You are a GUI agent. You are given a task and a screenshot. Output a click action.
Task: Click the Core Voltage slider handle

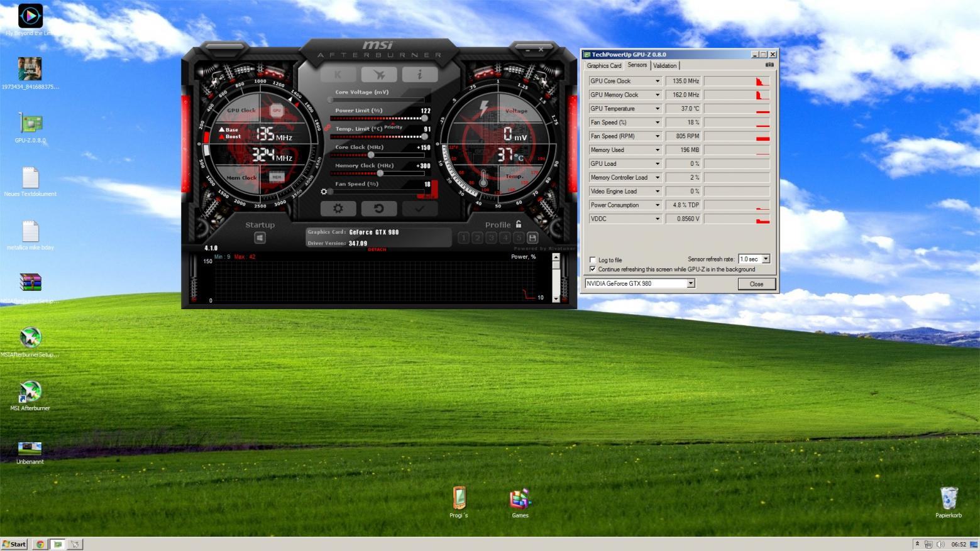point(331,99)
